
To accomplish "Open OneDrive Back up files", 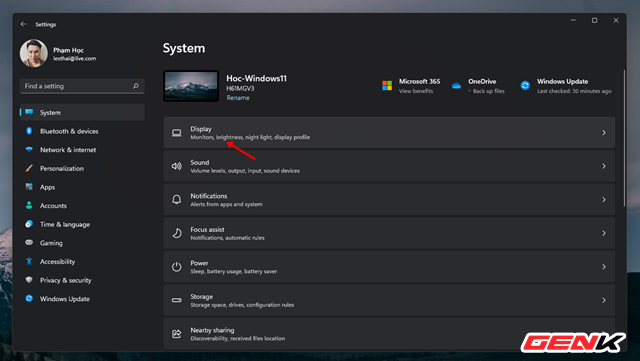I will point(488,91).
